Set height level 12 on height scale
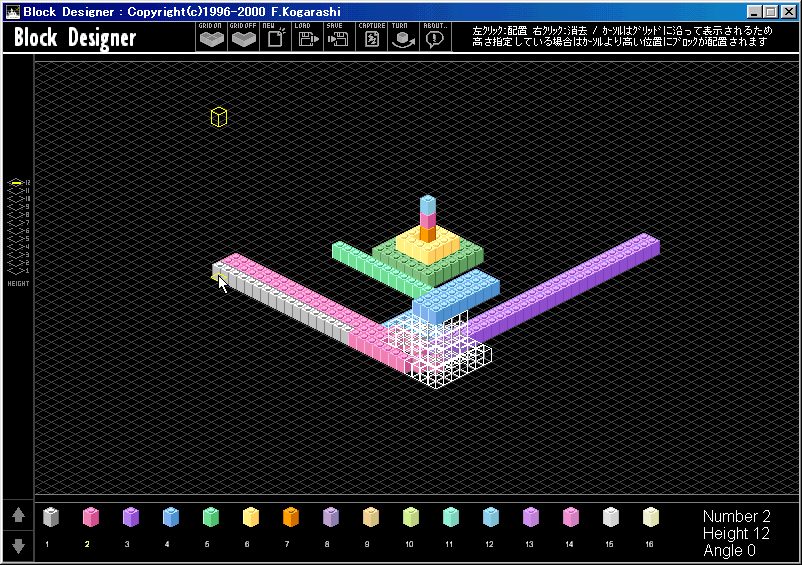Screen dimensions: 802x565 click(x=18, y=182)
